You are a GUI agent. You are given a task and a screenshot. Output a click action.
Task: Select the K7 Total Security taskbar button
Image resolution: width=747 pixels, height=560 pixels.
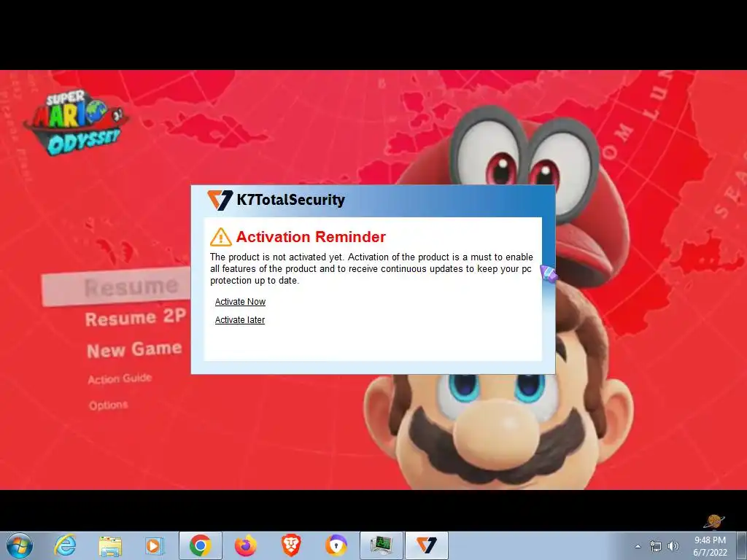point(427,545)
